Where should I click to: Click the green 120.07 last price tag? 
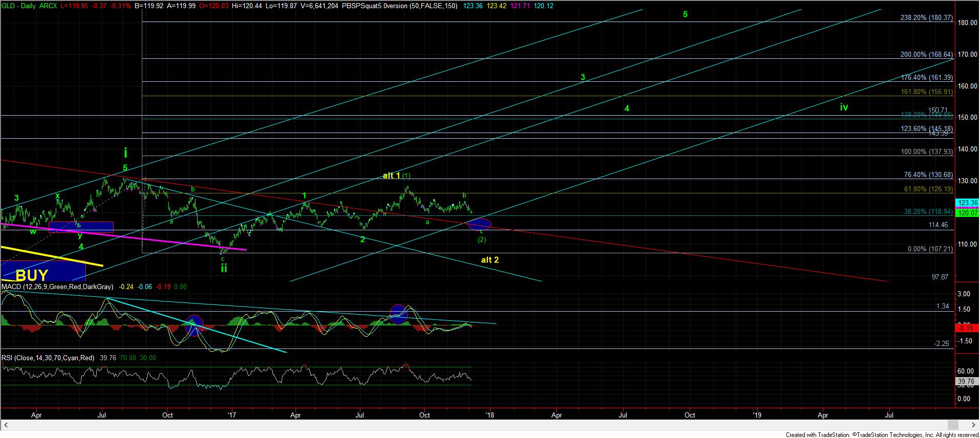point(967,213)
